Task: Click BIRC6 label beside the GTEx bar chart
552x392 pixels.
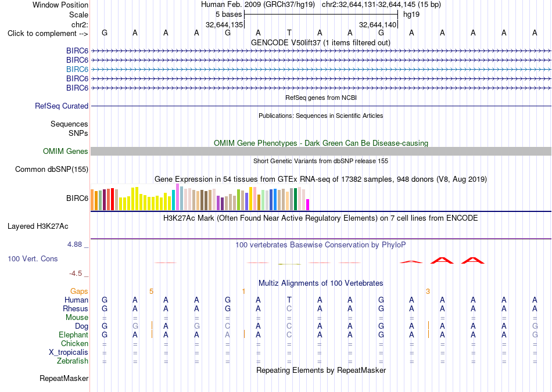Action: (x=77, y=198)
